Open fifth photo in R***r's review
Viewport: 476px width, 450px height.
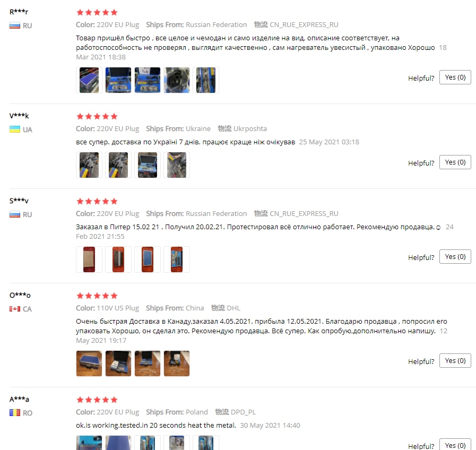(x=205, y=80)
